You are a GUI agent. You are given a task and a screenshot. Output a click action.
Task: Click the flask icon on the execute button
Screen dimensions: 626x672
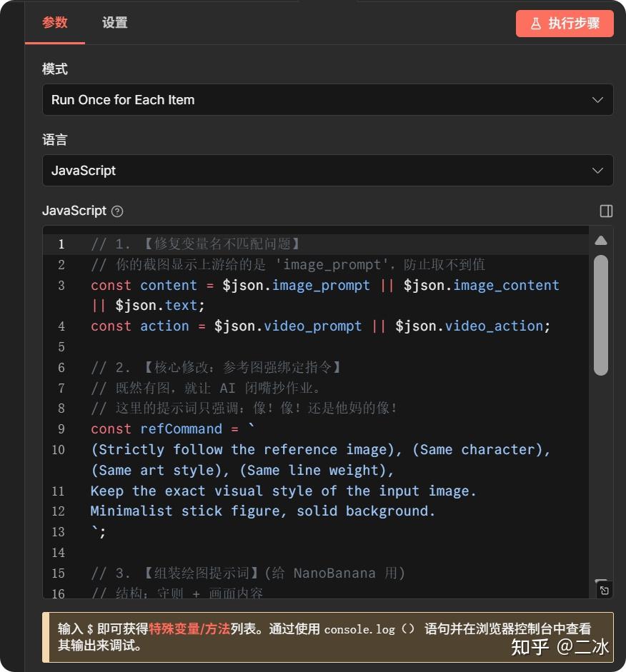(x=535, y=24)
